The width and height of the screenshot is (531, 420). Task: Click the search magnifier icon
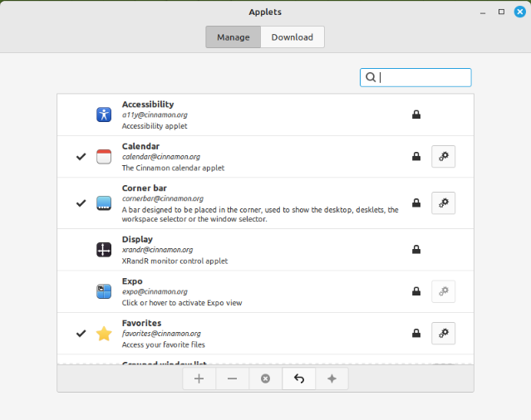[x=371, y=77]
